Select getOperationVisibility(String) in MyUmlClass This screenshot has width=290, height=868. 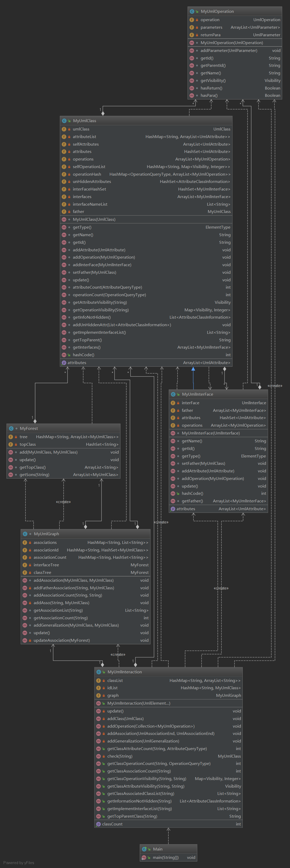146,310
